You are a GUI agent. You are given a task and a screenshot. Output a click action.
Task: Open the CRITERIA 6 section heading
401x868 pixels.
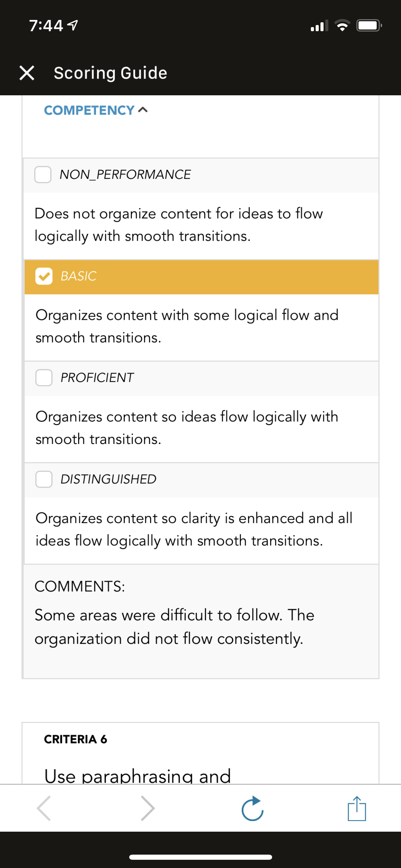75,739
